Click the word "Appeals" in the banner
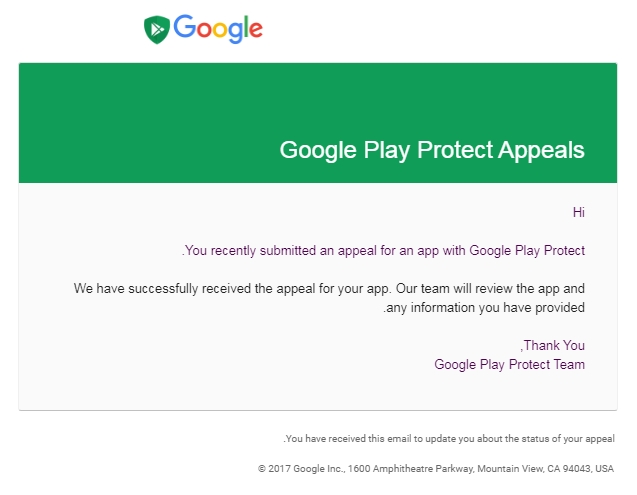 542,150
